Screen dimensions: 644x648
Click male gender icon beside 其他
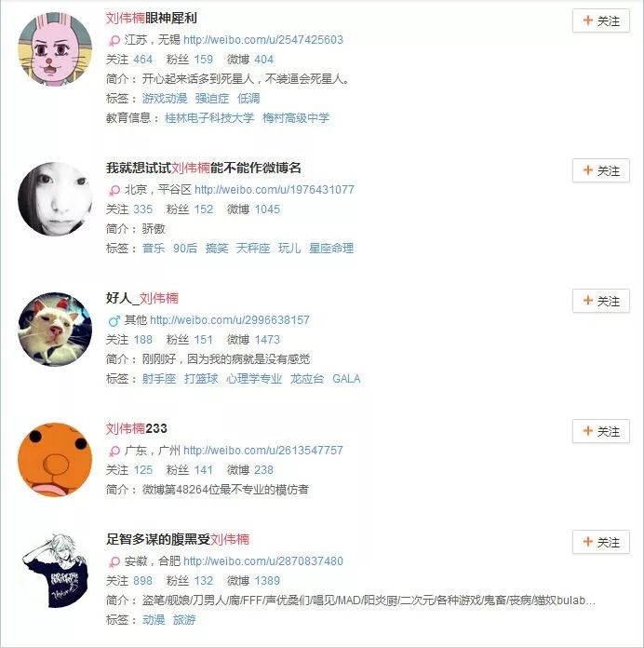114,320
